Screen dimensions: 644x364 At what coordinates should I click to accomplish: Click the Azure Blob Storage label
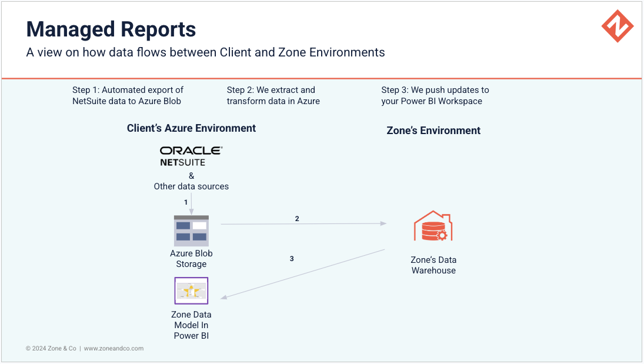point(191,259)
